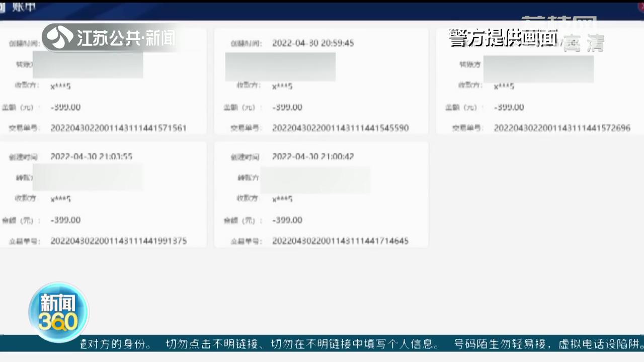644x362 pixels.
Task: Click transaction number ending in 545590
Action: click(341, 128)
